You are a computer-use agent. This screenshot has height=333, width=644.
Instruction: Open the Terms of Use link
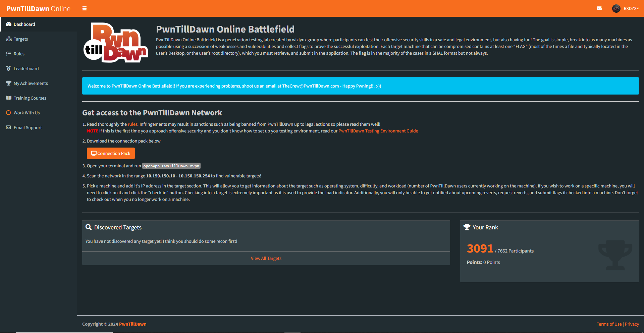pos(609,324)
